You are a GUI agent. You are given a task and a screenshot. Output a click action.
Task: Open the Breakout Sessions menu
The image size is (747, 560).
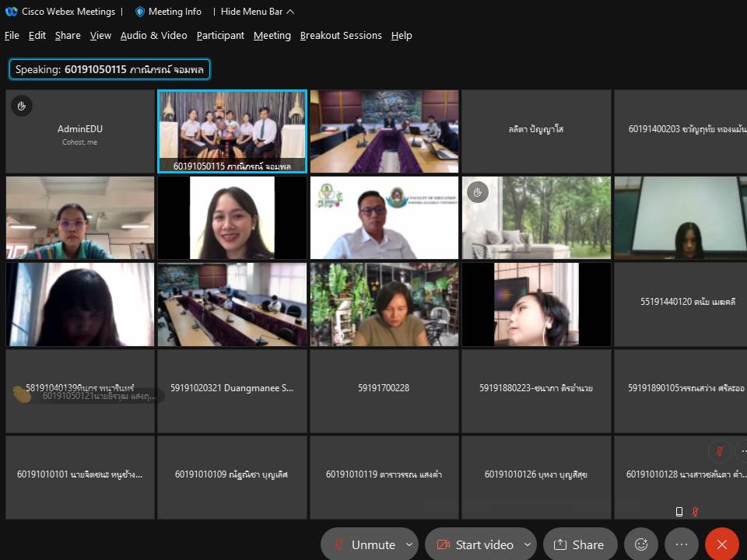[341, 36]
